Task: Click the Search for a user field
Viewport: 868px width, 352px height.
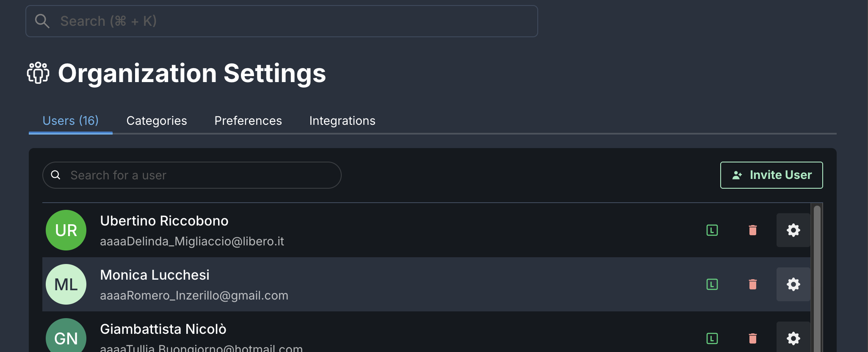Action: tap(199, 175)
